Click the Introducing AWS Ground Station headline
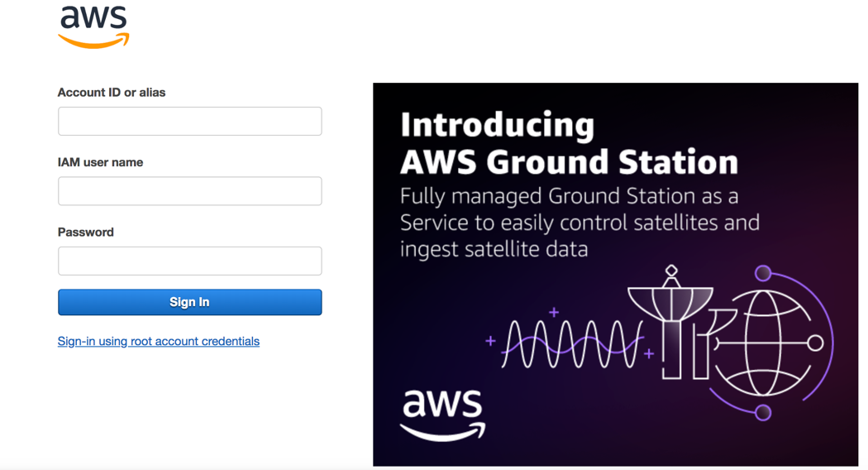 point(568,143)
